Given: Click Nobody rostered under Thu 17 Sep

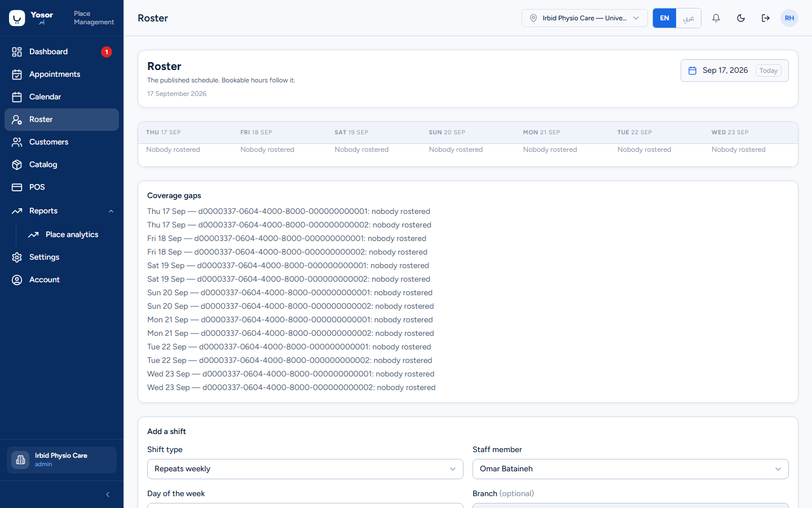Looking at the screenshot, I should tap(173, 150).
